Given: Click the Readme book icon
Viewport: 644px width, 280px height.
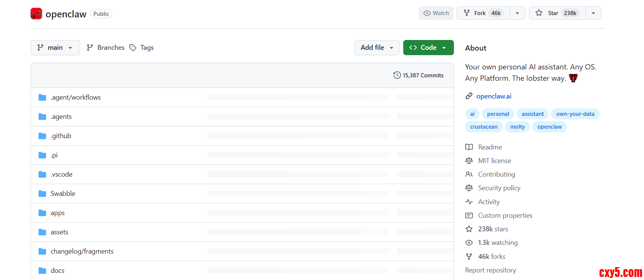Looking at the screenshot, I should [469, 147].
